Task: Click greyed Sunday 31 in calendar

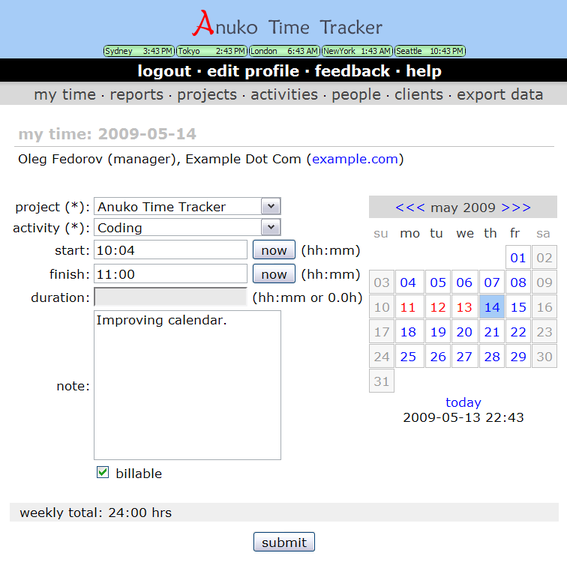Action: [x=381, y=381]
